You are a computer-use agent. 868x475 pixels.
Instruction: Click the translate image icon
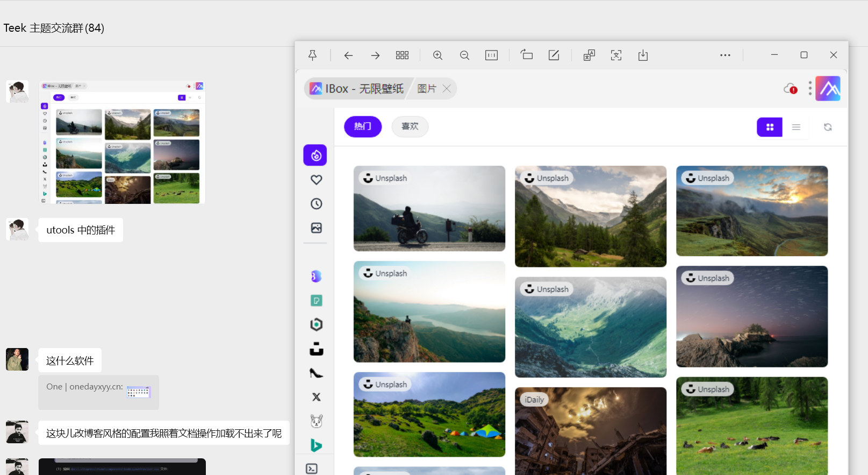pos(589,55)
